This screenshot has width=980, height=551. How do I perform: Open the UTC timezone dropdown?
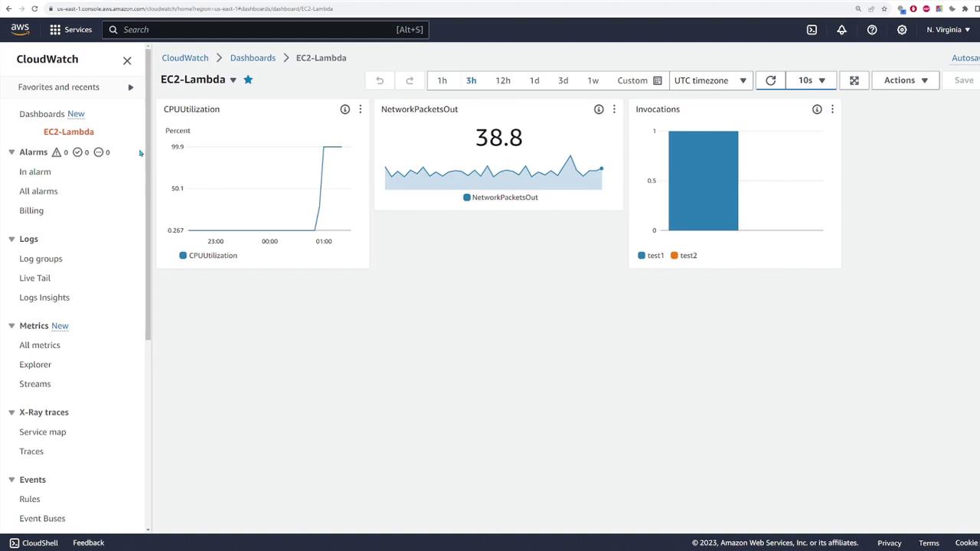[x=710, y=80]
